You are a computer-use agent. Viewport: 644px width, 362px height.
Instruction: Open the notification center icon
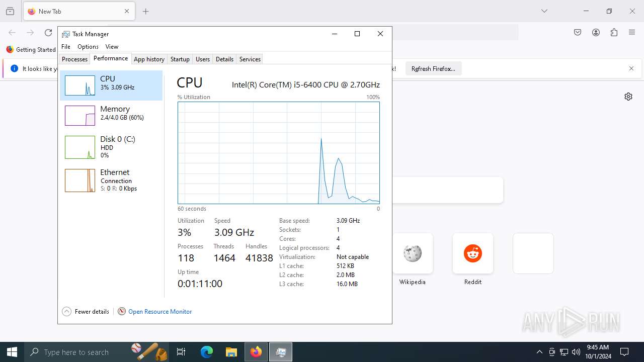pyautogui.click(x=624, y=352)
